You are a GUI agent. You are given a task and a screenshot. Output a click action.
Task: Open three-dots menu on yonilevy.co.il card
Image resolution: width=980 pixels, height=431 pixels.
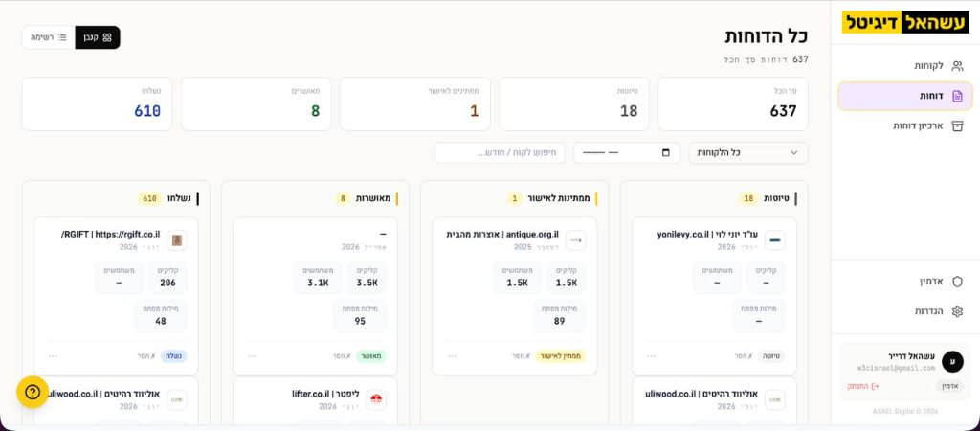coord(651,356)
